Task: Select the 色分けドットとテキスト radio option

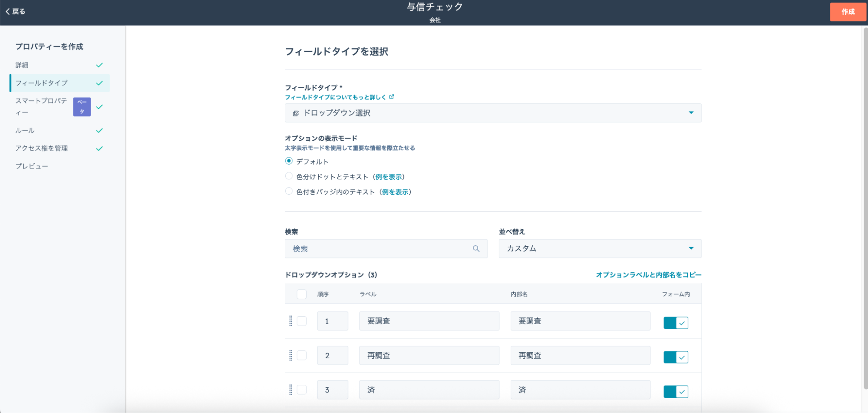Action: coord(289,176)
